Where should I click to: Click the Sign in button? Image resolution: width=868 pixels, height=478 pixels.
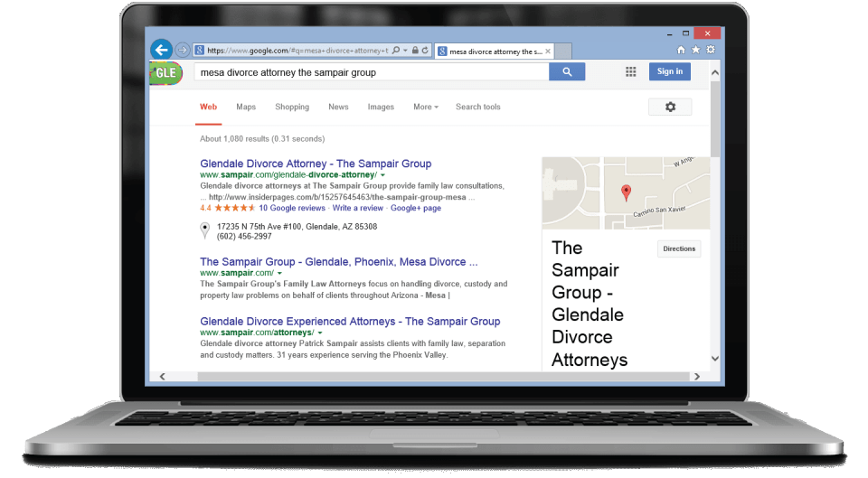click(x=670, y=72)
